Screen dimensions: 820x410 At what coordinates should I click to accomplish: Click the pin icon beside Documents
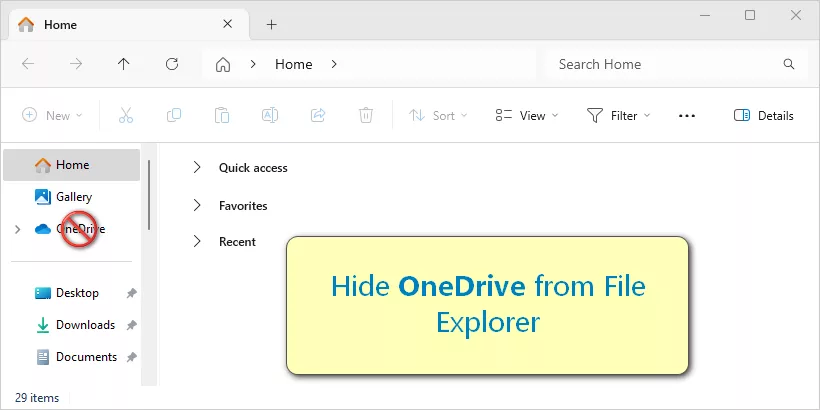[x=132, y=357]
